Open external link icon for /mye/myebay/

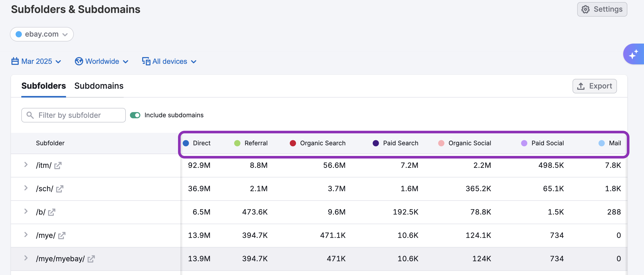[x=91, y=259]
